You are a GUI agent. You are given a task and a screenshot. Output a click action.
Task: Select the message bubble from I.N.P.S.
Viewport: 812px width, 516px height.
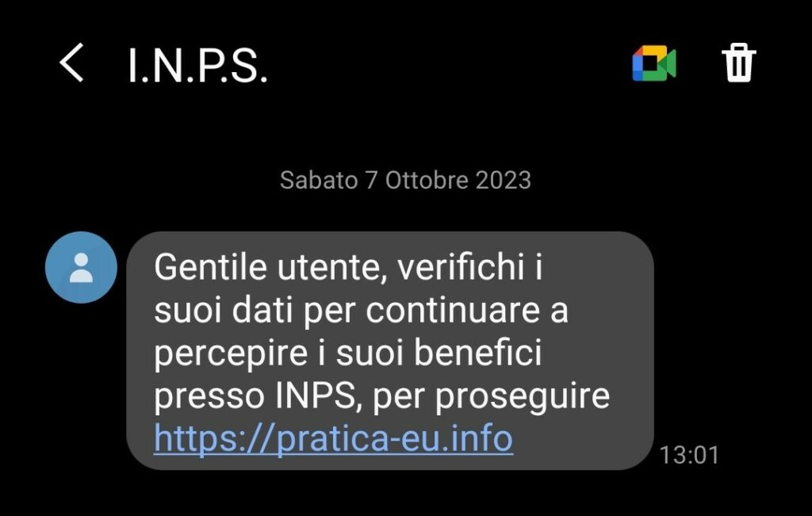click(390, 351)
